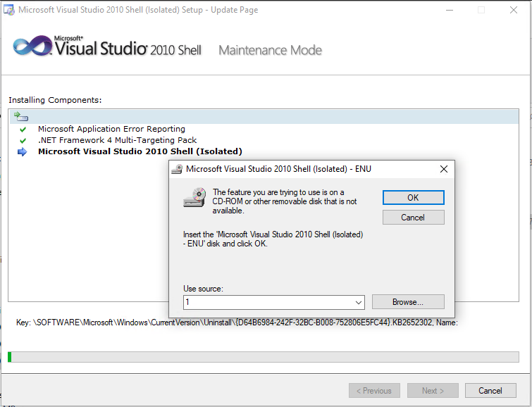Viewport: 532px width, 407px height.
Task: Click Cancel in the disk prompt dialog
Action: click(x=413, y=218)
